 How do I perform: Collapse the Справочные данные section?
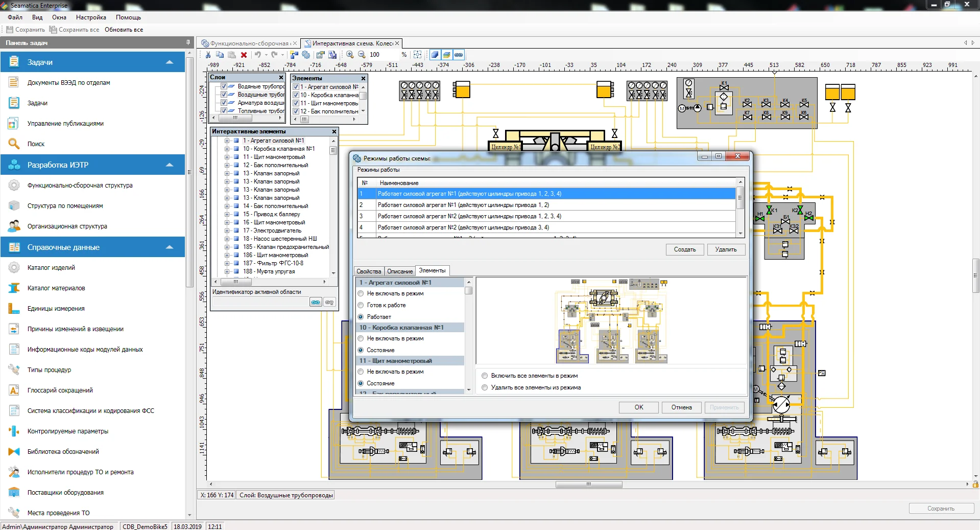tap(170, 247)
